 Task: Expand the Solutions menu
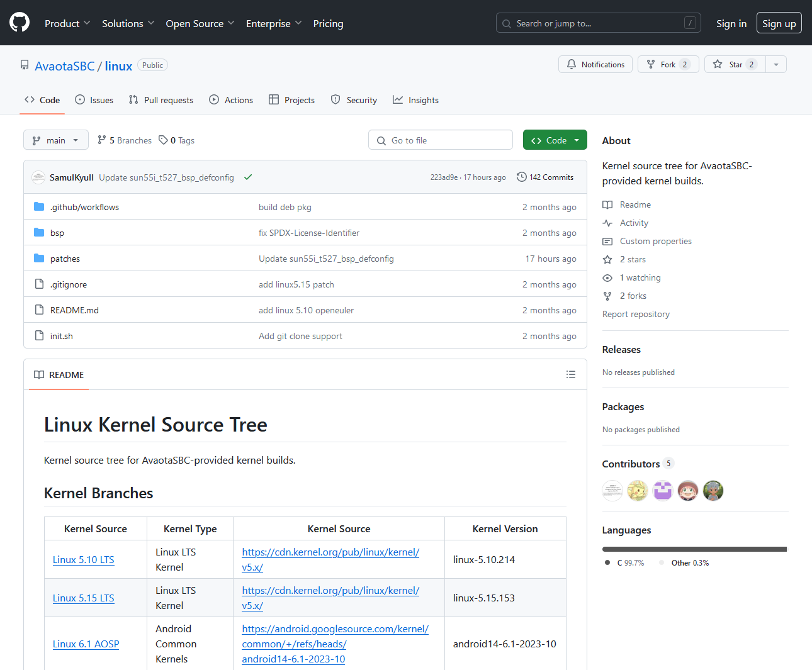pos(128,23)
